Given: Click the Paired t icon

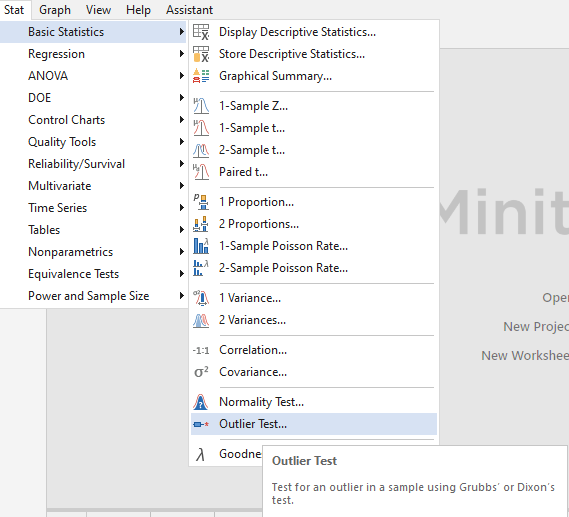Looking at the screenshot, I should 201,172.
